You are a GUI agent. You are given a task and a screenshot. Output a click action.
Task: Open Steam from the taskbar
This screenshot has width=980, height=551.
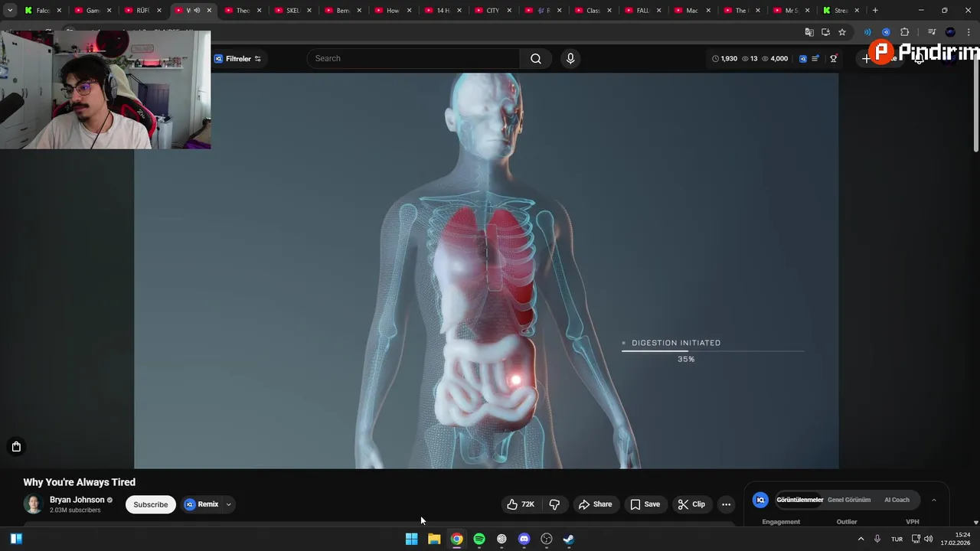pos(569,539)
